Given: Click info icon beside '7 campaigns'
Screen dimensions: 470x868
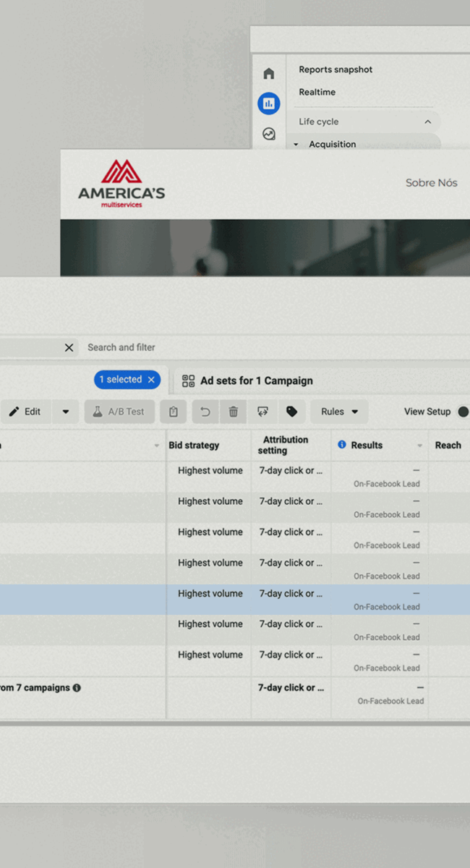Looking at the screenshot, I should [77, 688].
